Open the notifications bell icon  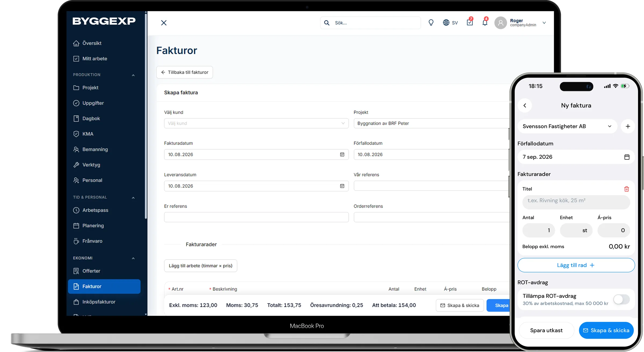point(485,22)
